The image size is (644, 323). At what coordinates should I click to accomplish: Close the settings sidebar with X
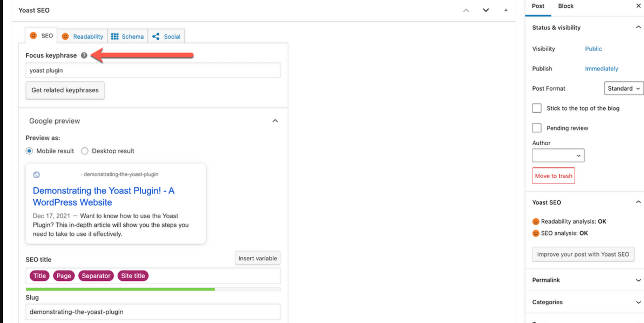coord(638,6)
